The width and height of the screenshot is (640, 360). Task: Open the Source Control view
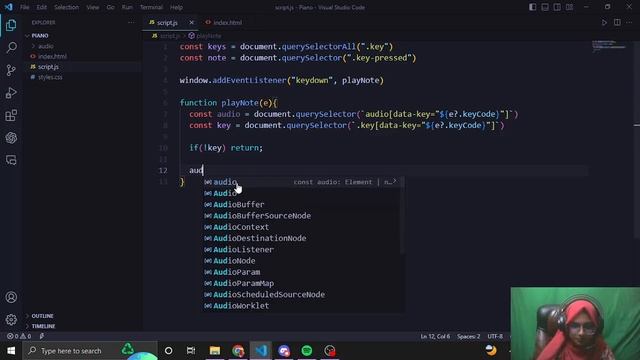(x=11, y=70)
